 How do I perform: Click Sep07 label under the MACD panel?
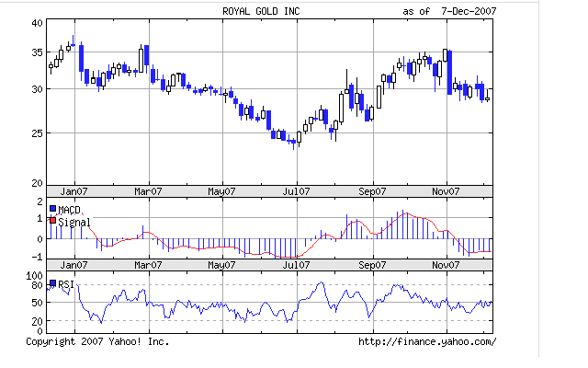[372, 265]
